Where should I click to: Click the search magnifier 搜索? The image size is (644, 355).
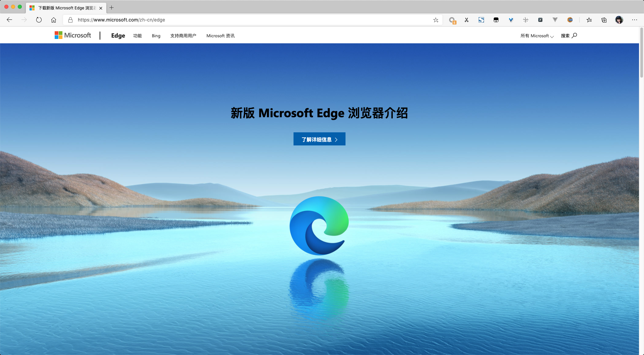pyautogui.click(x=569, y=36)
